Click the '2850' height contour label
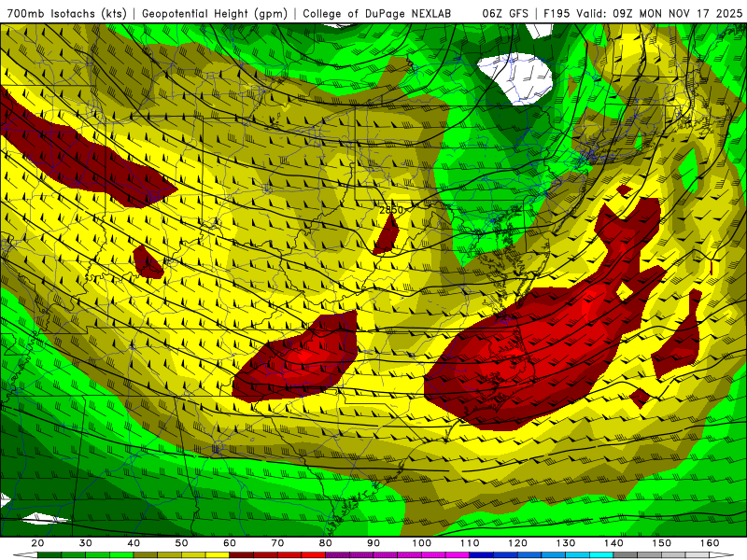Viewport: 747px width, 560px height. [391, 209]
